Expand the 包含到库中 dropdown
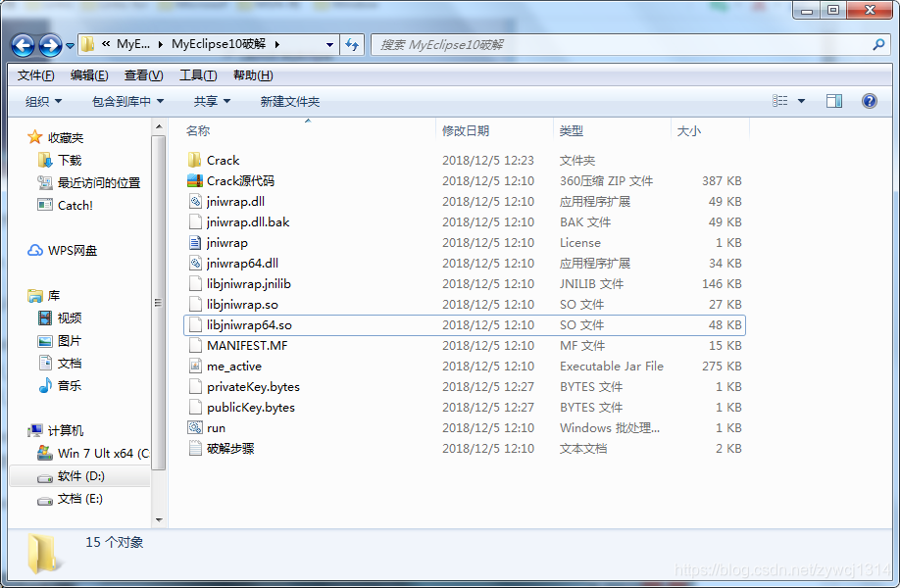The width and height of the screenshot is (900, 588). (x=127, y=102)
